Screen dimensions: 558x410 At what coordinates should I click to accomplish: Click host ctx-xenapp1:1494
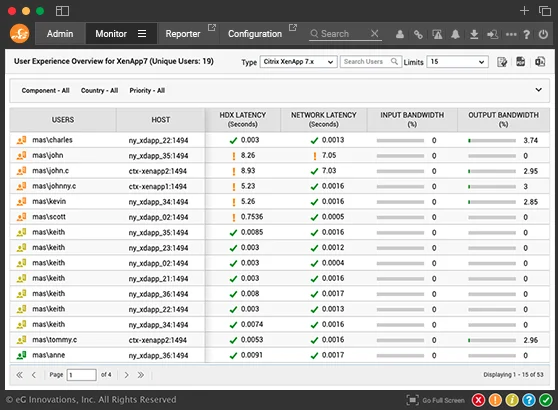point(158,186)
